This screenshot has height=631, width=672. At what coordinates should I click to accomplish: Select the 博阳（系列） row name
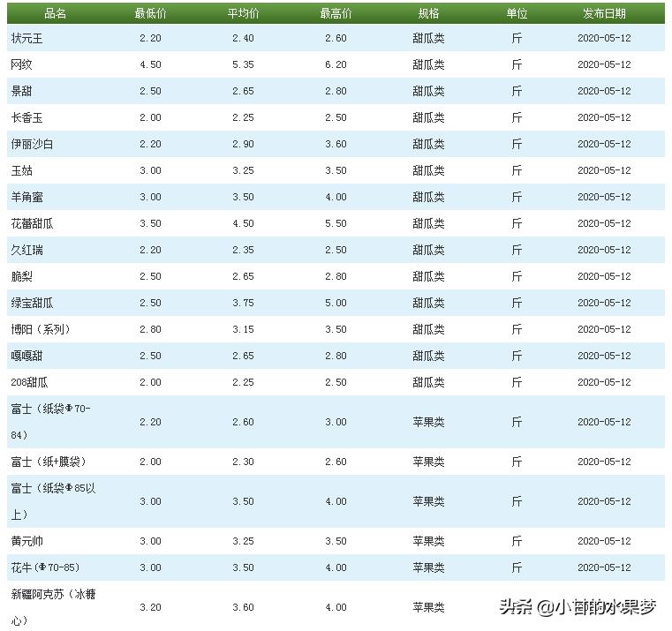[40, 330]
